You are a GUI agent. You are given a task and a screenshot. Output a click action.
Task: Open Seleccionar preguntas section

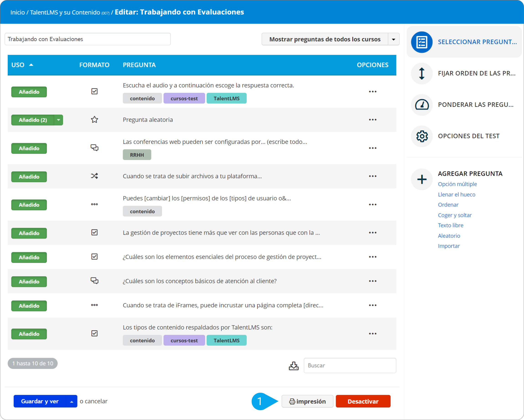[464, 42]
